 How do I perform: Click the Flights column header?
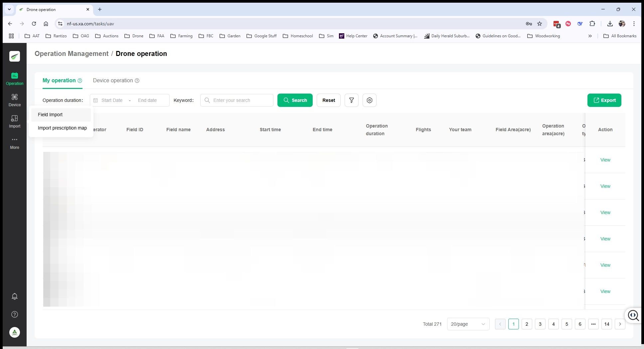(423, 130)
